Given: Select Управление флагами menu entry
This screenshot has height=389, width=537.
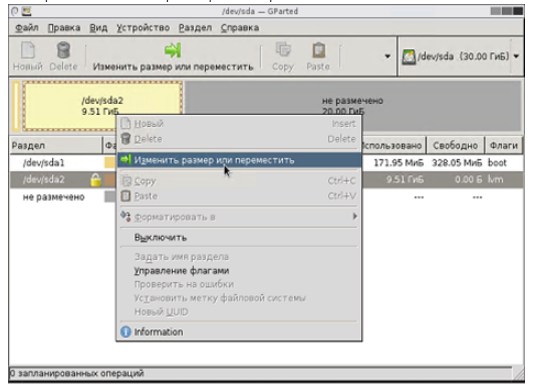Looking at the screenshot, I should click(182, 271).
